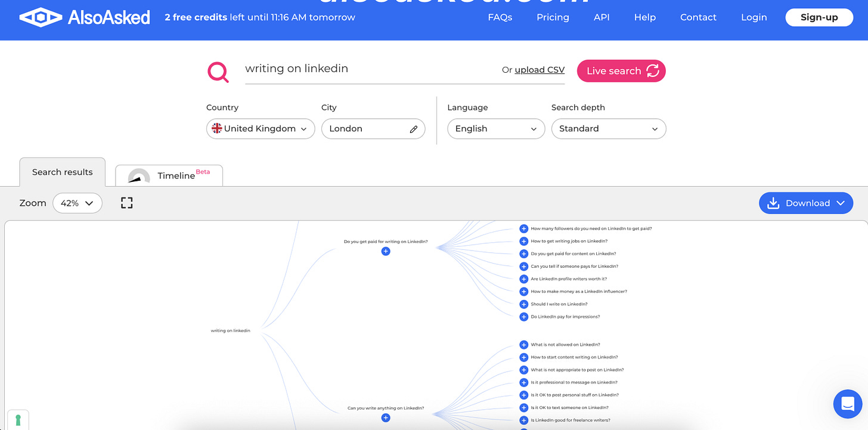Click the search query input field
Screen dimensions: 868x430
point(370,69)
